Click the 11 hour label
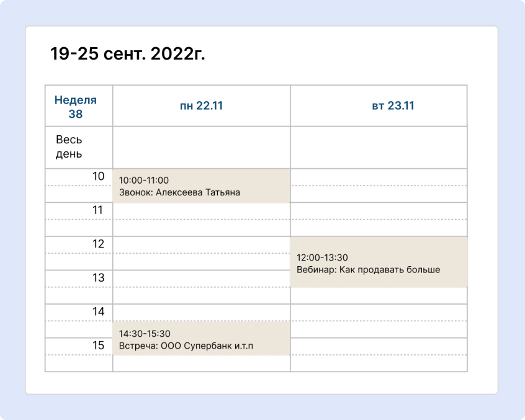The image size is (525, 420). 98,210
